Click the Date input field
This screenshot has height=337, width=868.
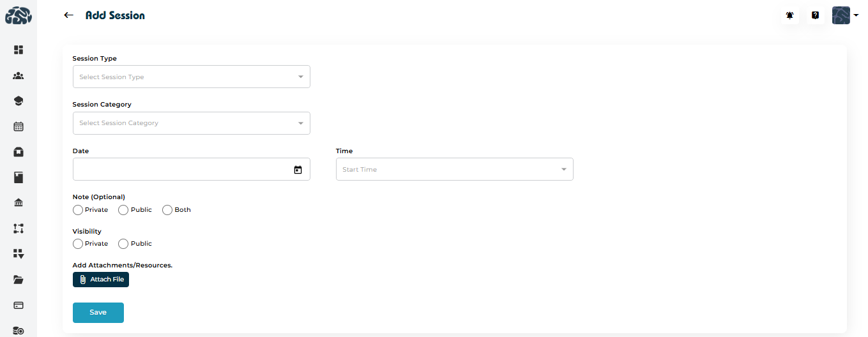(x=182, y=170)
